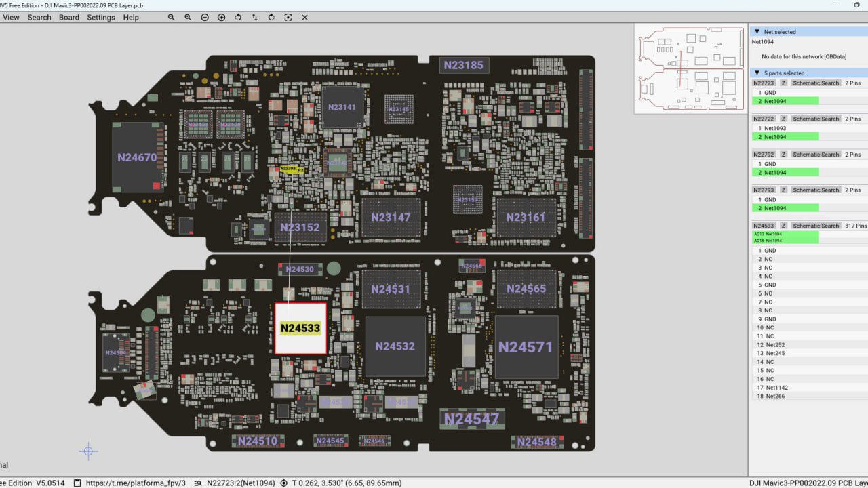868x488 pixels.
Task: Click the clipboard icon in the status bar
Action: [x=77, y=483]
